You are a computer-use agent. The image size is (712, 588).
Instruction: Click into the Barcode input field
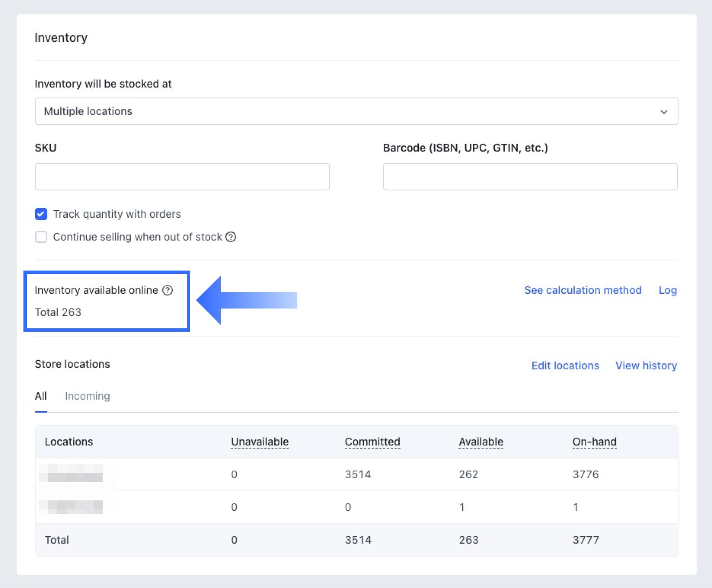(x=530, y=177)
